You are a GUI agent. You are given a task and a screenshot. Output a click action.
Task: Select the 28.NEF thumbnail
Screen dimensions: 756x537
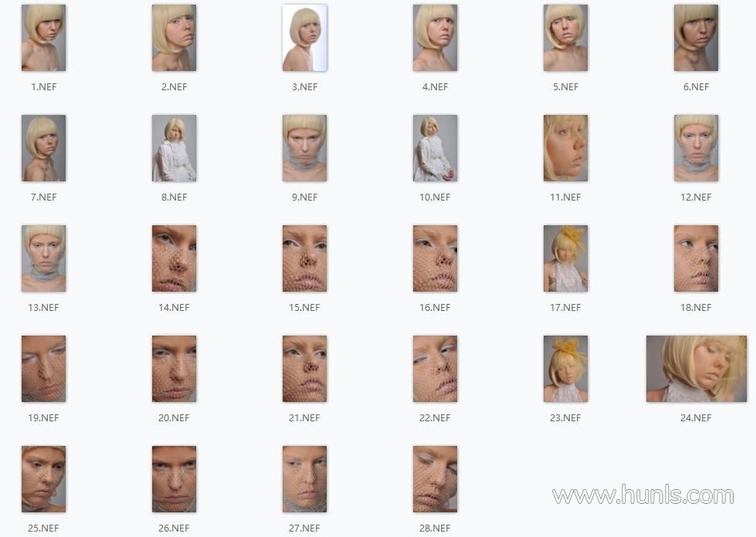[435, 478]
